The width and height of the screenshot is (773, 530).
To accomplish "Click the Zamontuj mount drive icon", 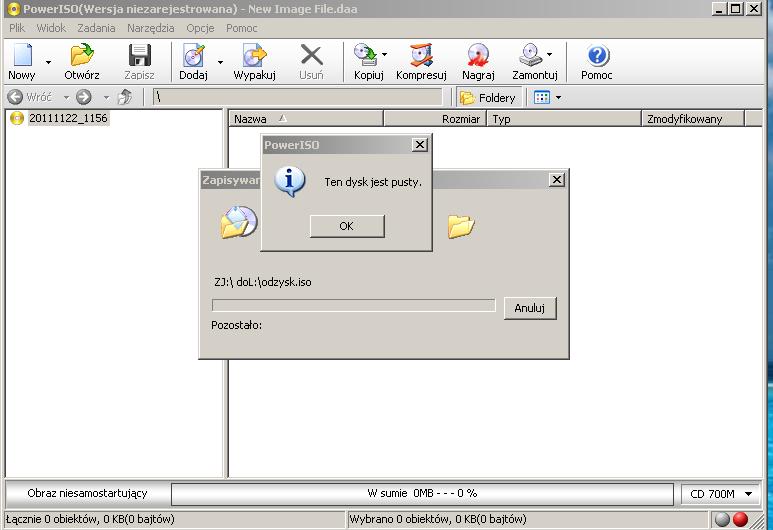I will [531, 55].
